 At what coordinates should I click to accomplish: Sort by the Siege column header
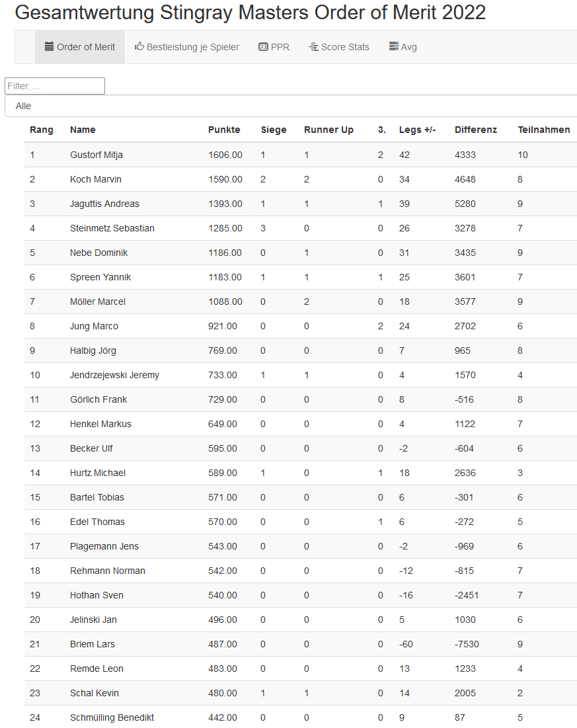point(274,130)
